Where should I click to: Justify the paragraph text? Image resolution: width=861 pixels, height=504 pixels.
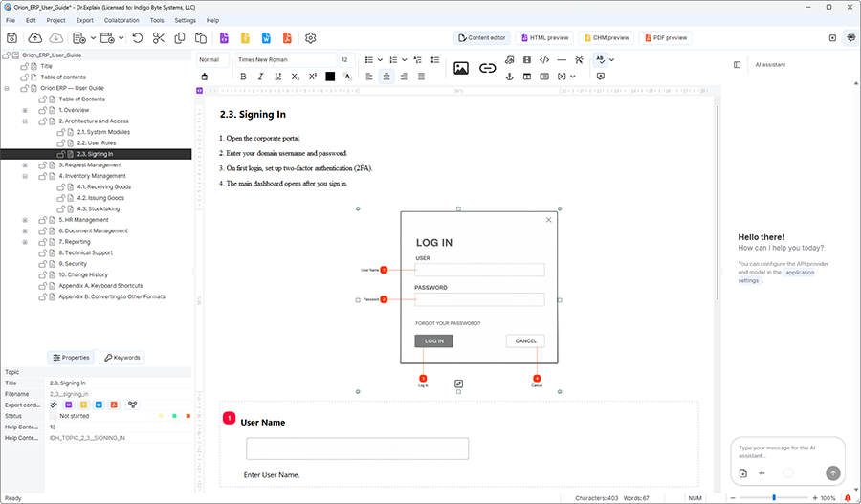point(421,77)
